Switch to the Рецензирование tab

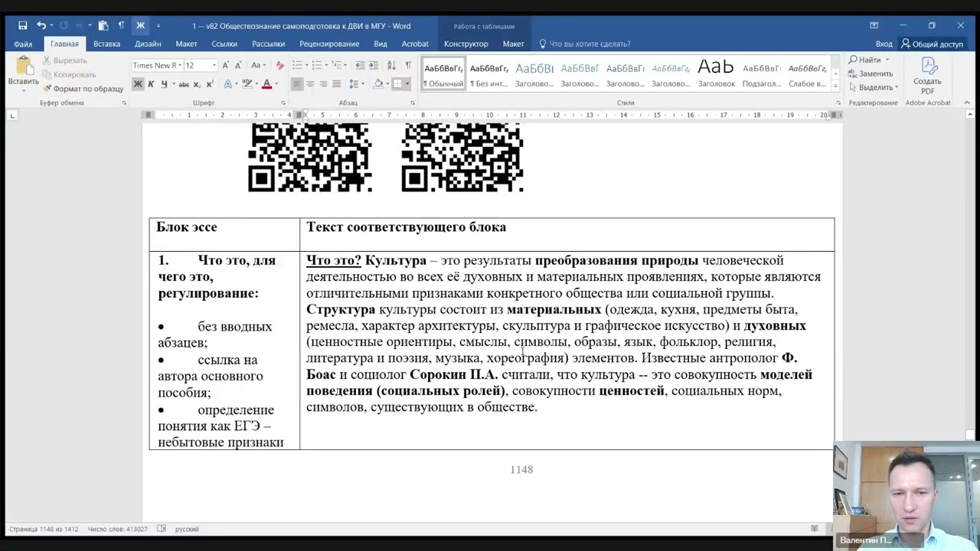click(329, 44)
